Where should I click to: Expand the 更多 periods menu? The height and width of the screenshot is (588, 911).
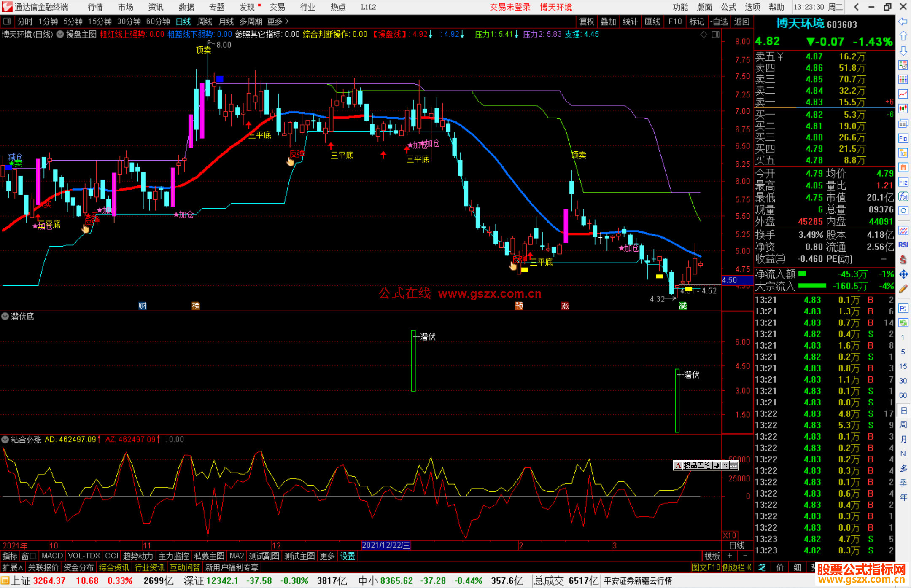click(278, 21)
